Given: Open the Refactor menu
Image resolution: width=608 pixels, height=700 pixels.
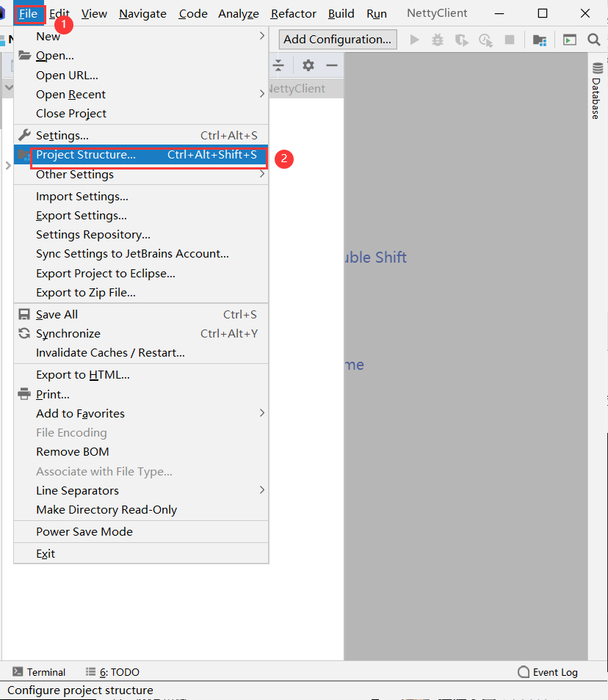Looking at the screenshot, I should point(294,14).
